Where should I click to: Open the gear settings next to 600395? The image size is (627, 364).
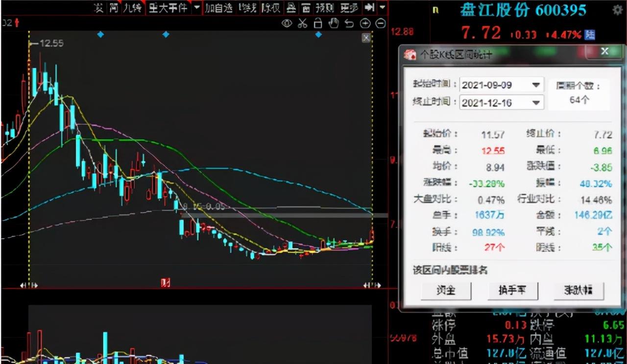coord(618,10)
